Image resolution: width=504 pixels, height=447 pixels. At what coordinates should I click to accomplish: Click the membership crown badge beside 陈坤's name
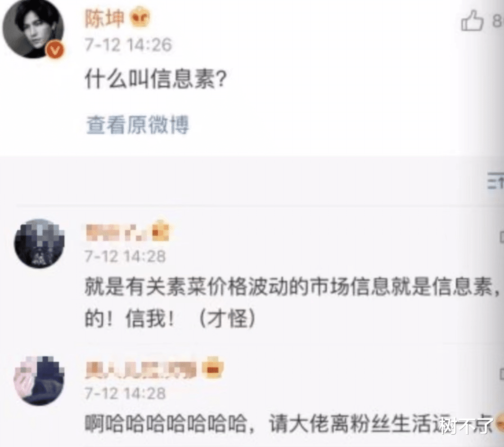click(140, 18)
